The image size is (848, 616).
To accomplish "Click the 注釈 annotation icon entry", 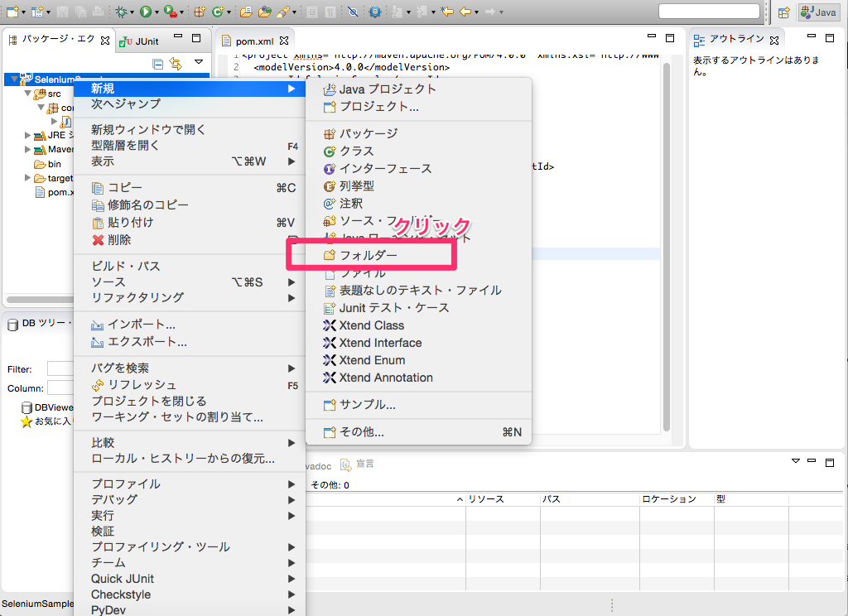I will [x=330, y=204].
